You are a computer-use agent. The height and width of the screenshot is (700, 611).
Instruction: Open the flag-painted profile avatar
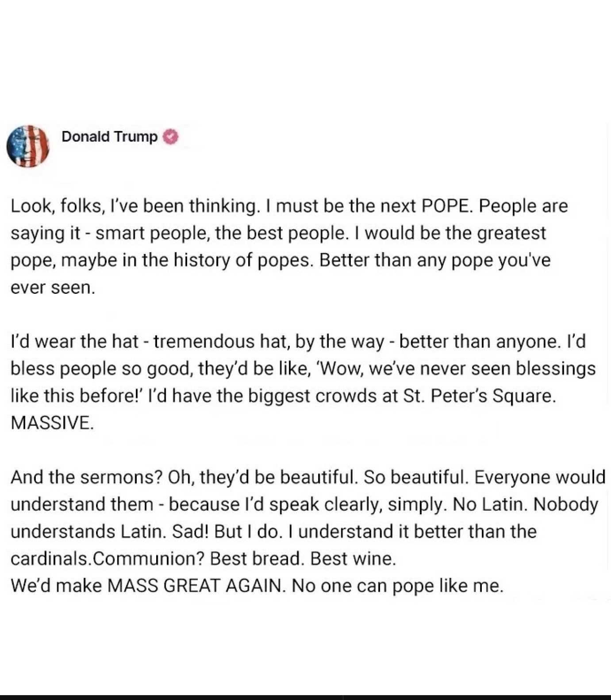pos(28,146)
